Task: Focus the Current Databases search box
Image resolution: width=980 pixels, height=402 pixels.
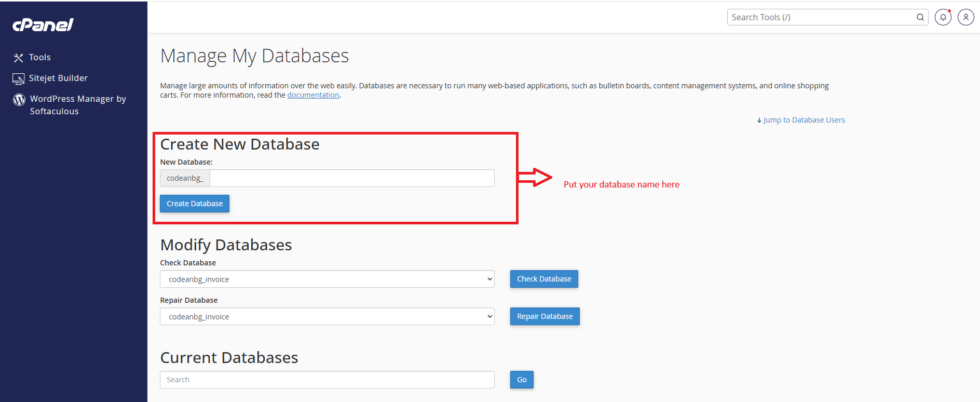Action: pos(327,380)
